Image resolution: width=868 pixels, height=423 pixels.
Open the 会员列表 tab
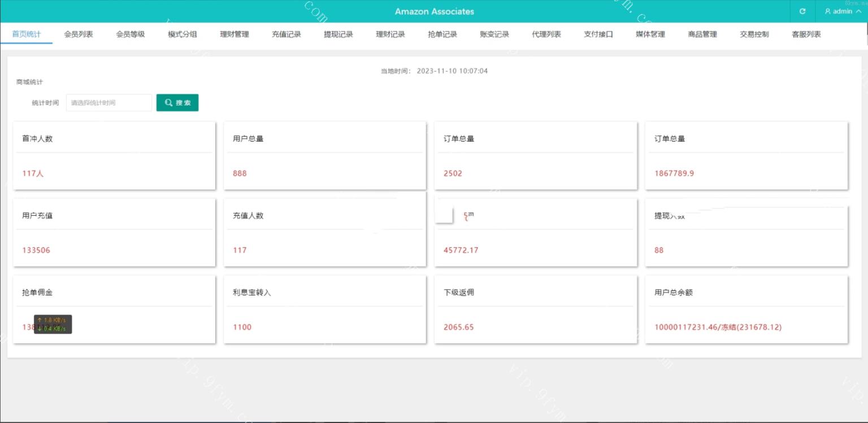coord(79,34)
